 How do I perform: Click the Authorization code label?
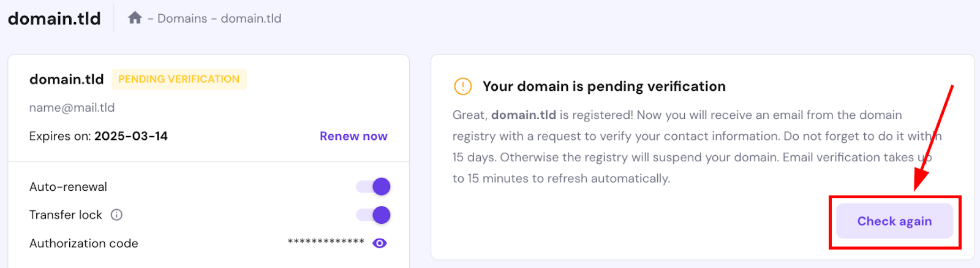coord(83,243)
